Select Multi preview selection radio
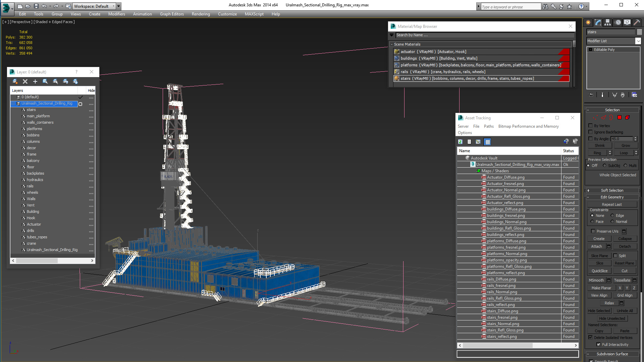The image size is (644, 362). [625, 166]
